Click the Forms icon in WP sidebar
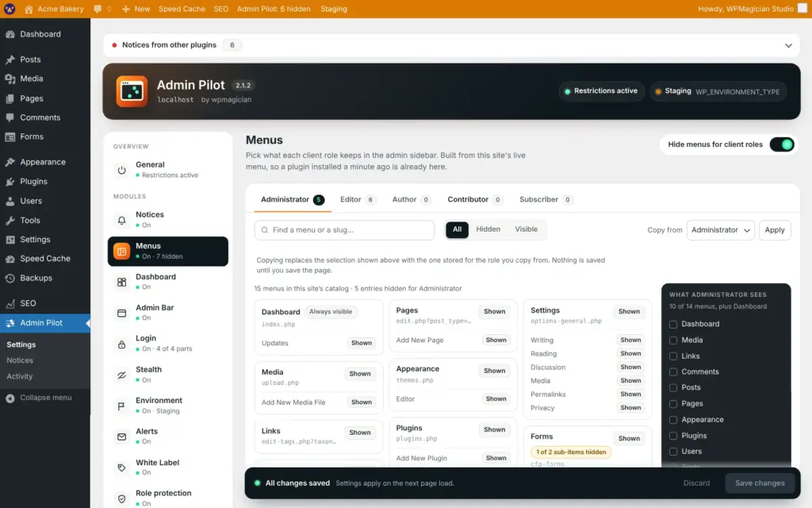The width and height of the screenshot is (812, 508). click(x=10, y=137)
